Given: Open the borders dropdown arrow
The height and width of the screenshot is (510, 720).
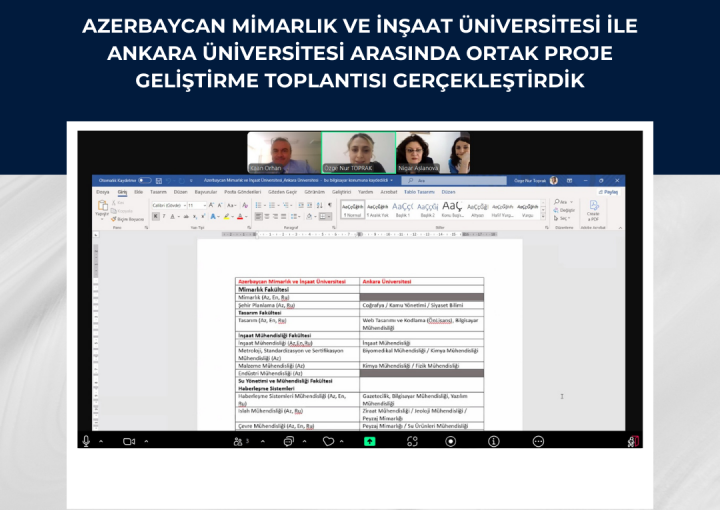Looking at the screenshot, I should [x=329, y=217].
